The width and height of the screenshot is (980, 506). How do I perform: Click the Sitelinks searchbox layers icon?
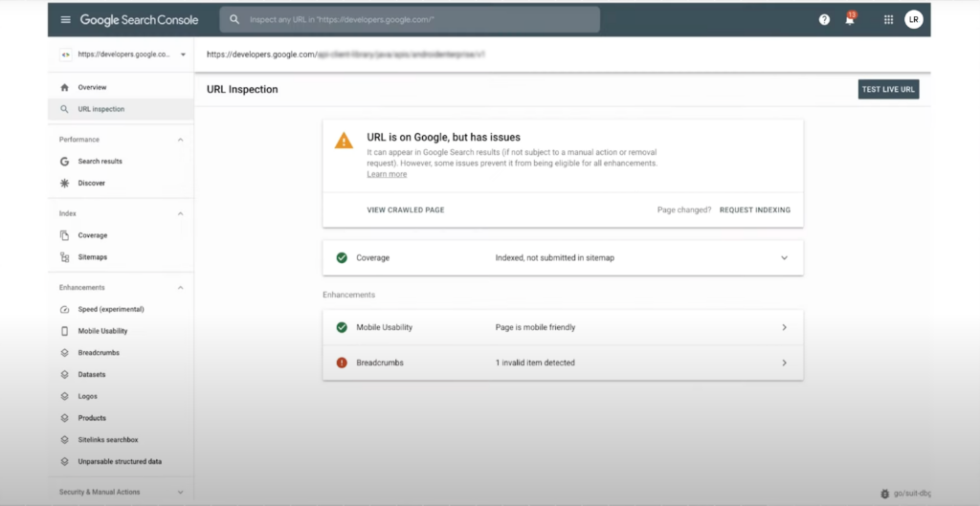64,440
